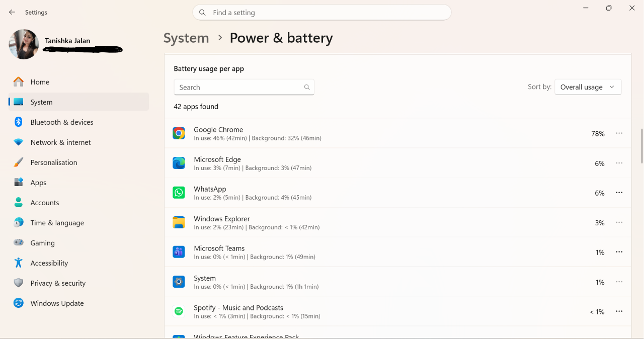Click the profile picture thumbnail

24,44
